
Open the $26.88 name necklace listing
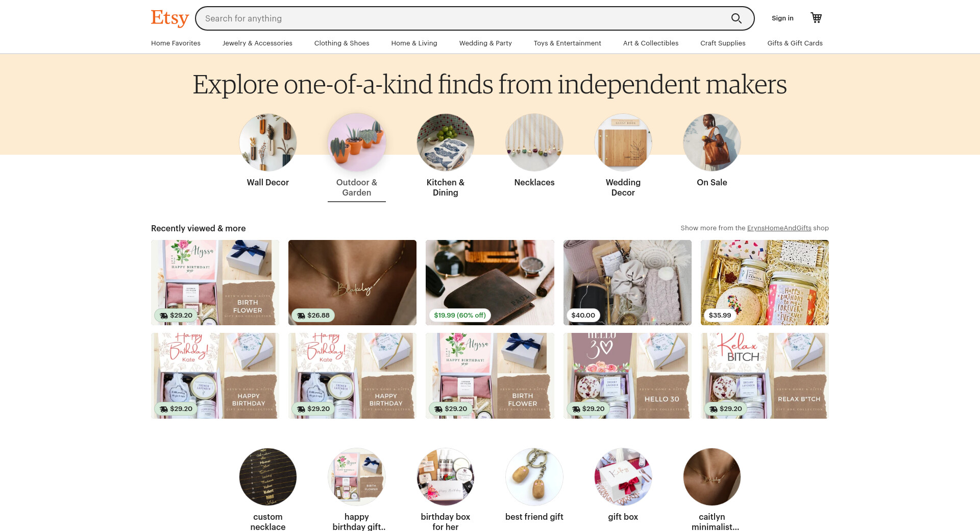pos(352,282)
